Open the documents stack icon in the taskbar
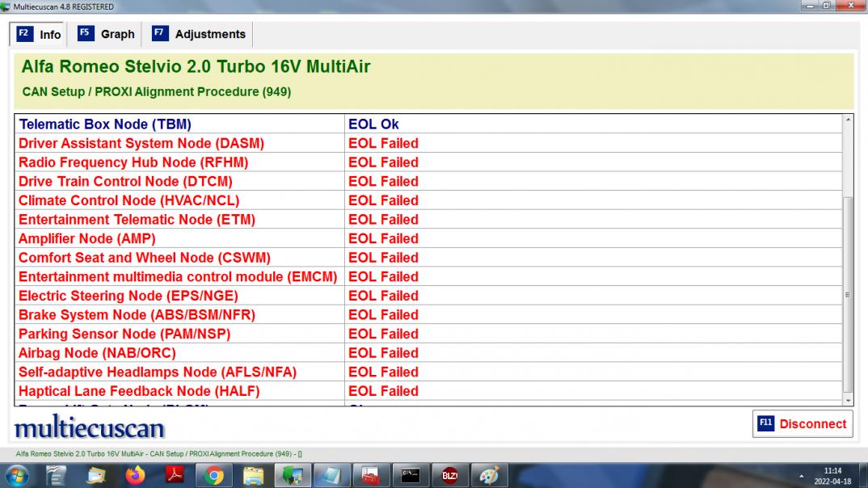The width and height of the screenshot is (868, 488). pos(56,475)
